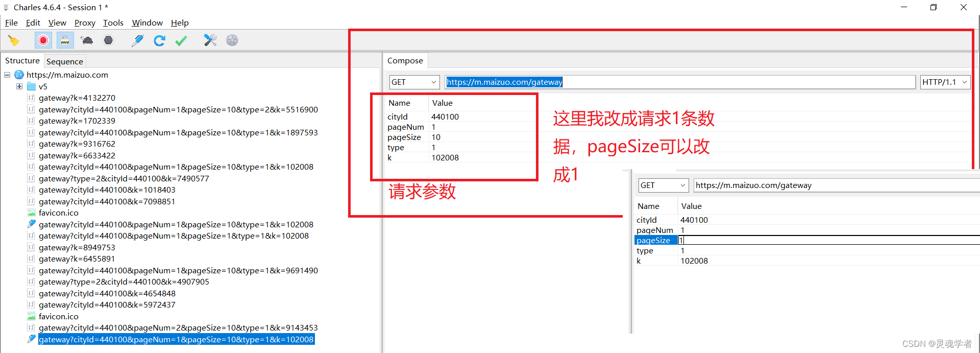
Task: Click document icon beside gateway?k=4132270
Action: 31,98
